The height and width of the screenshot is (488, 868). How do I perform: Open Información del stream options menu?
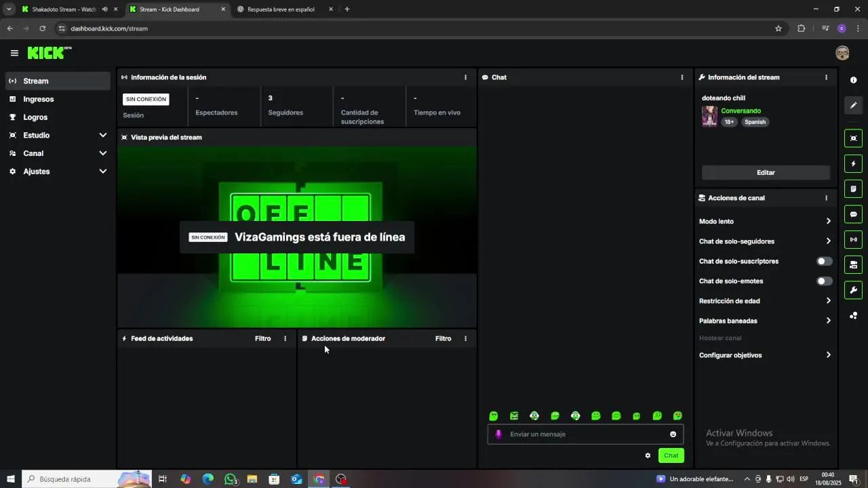tap(826, 77)
